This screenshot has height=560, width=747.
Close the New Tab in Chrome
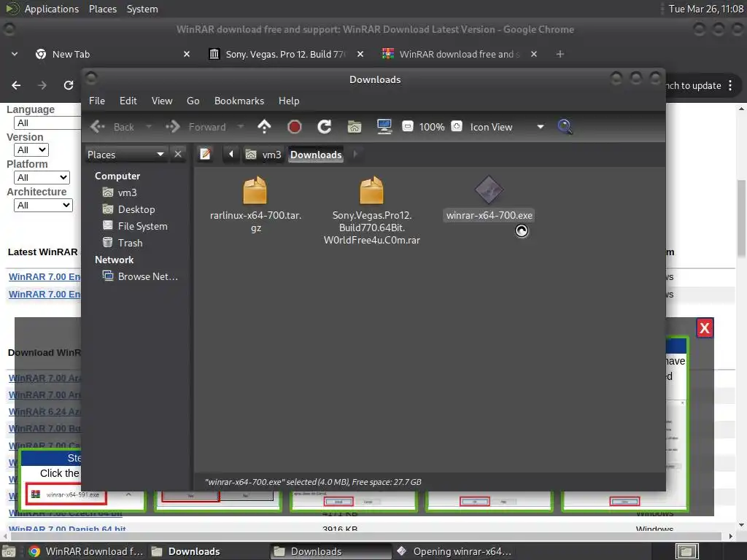(187, 54)
